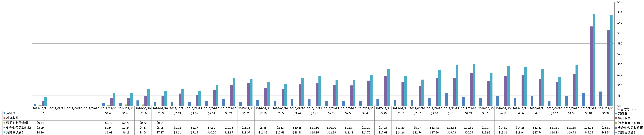Click the $38.21 cell under 2020/12/31
644x135 pixels.
(589, 128)
